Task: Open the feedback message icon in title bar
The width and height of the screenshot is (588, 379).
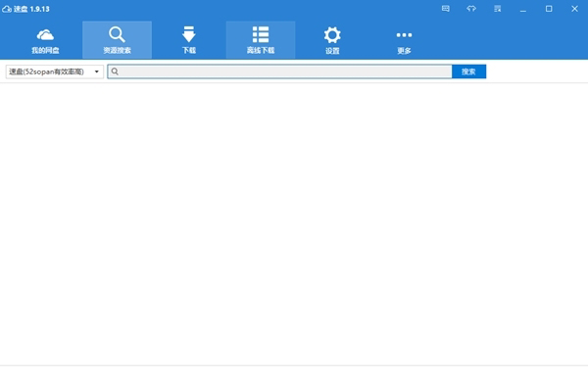Action: coord(446,9)
